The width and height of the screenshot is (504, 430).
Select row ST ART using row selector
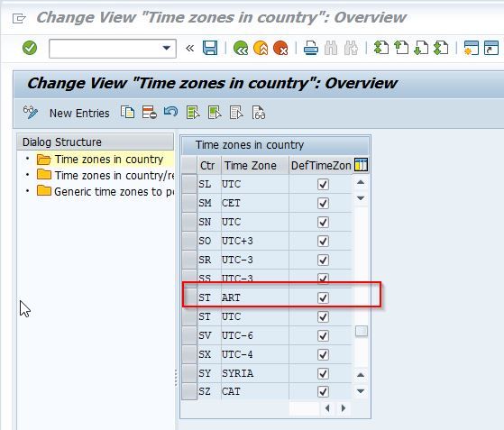(x=189, y=297)
